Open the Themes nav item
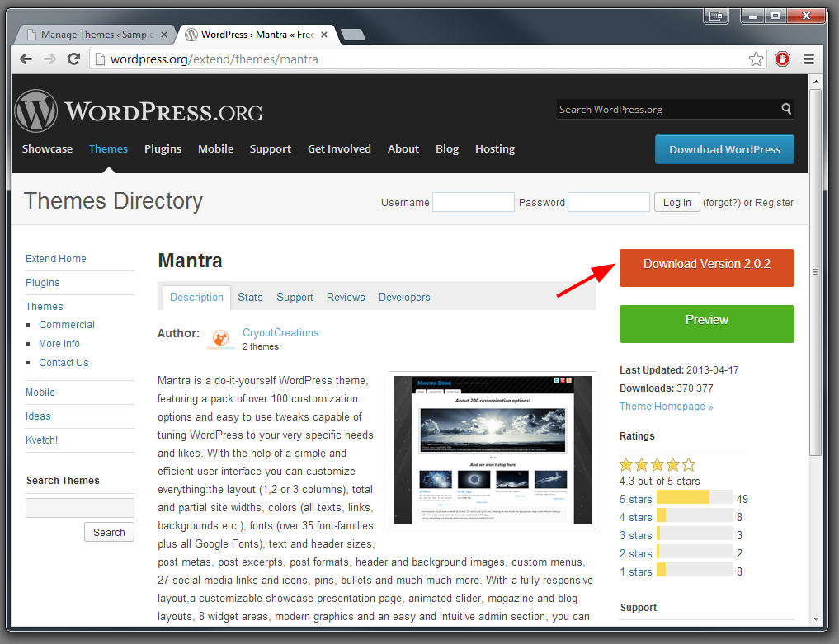 point(108,148)
